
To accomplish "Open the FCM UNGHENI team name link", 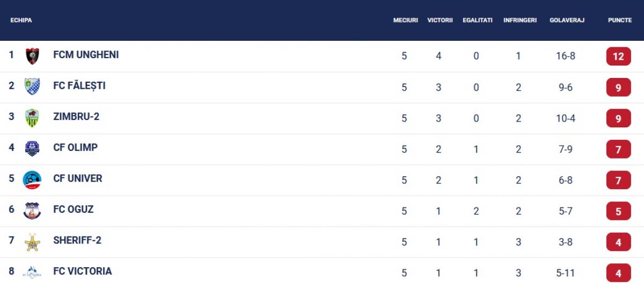I will pos(86,55).
